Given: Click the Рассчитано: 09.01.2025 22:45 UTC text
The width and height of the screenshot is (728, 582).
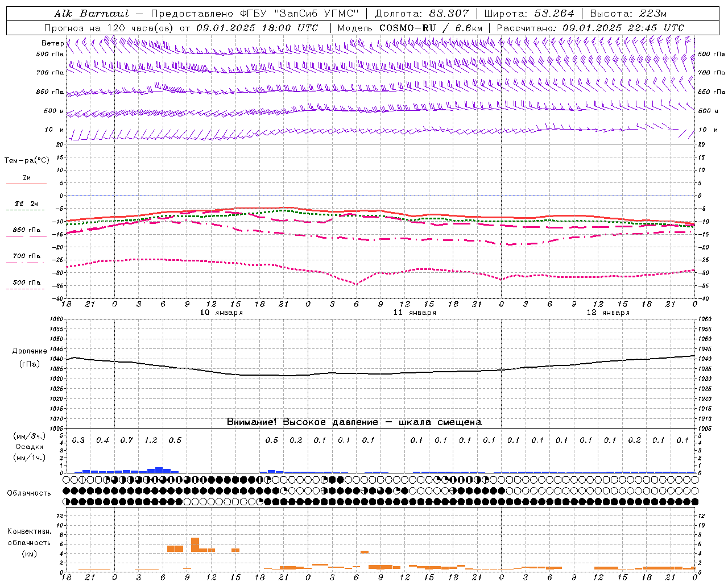Looking at the screenshot, I should pos(590,28).
